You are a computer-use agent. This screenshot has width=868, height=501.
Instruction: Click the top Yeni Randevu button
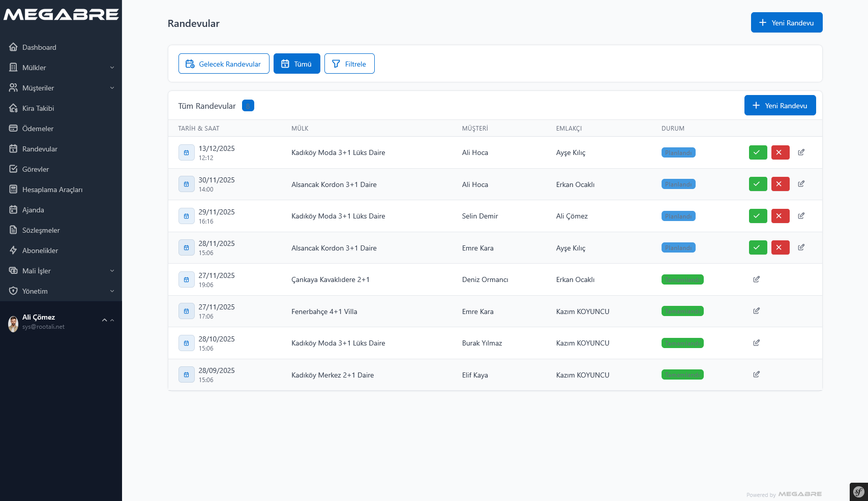tap(786, 23)
